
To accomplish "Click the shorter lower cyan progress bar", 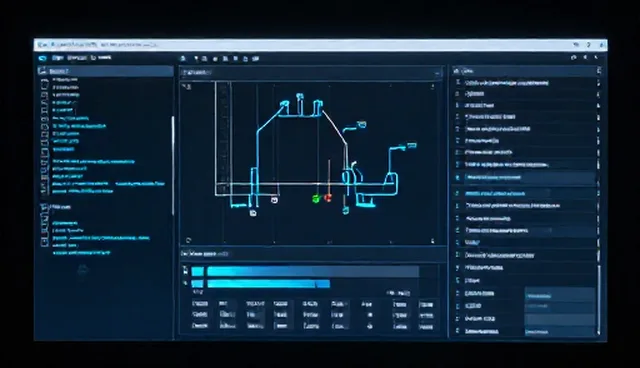I will [269, 284].
